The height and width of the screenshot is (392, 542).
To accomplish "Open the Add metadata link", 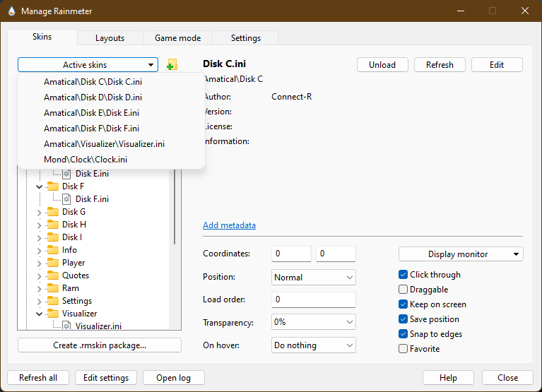I will coord(229,225).
